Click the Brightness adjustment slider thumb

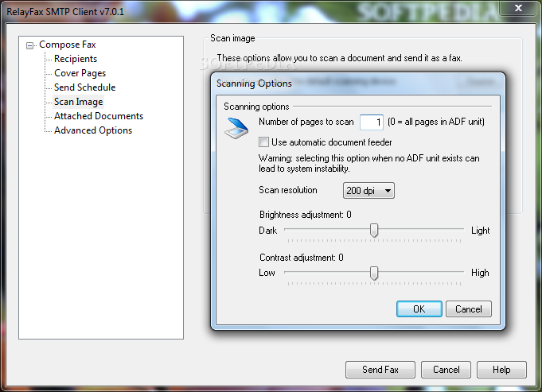point(373,231)
